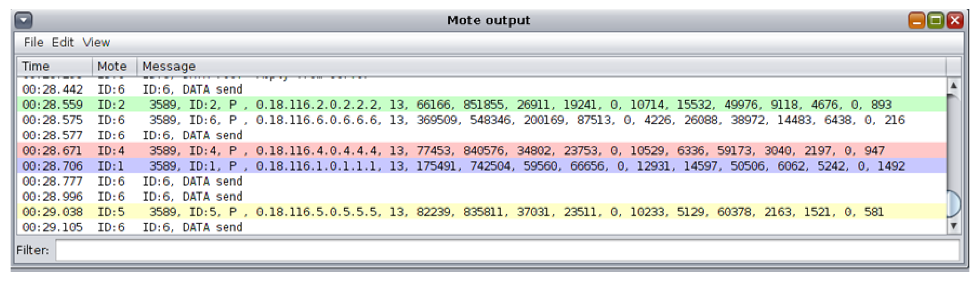The image size is (980, 281).
Task: Open the File menu
Action: 34,42
